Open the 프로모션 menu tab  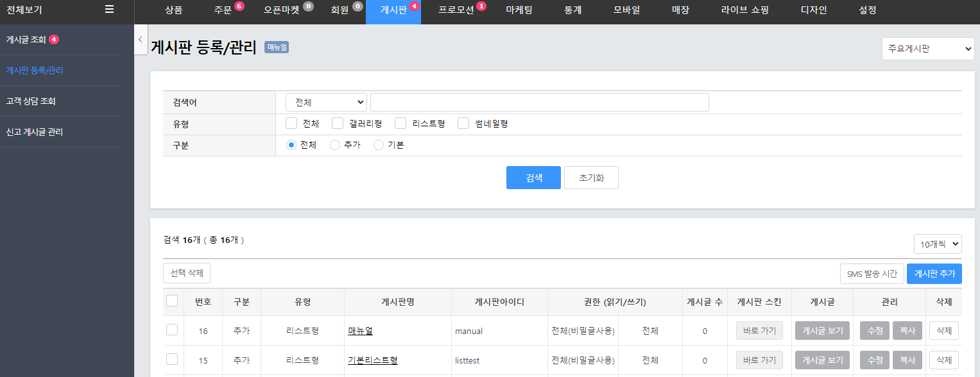[x=456, y=10]
